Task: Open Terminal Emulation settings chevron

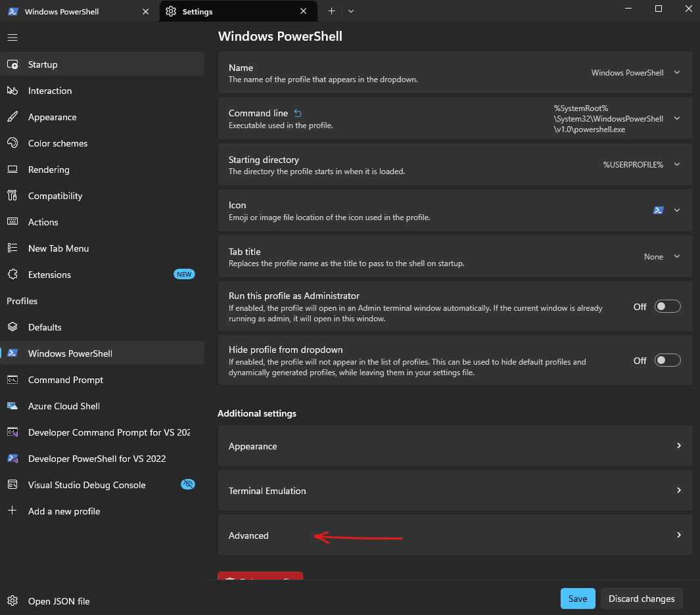Action: click(x=678, y=490)
